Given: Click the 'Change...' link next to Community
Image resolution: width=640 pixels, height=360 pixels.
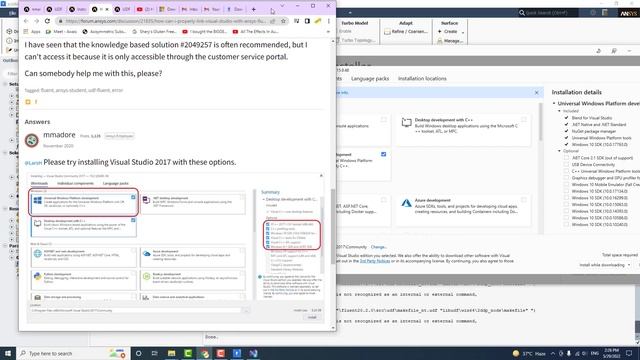Looking at the screenshot, I should click(x=378, y=247).
